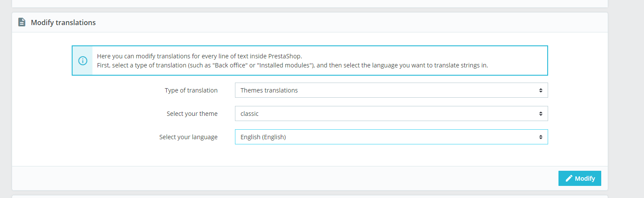
Task: Click the arrows icon on Type of translation select
Action: click(x=540, y=90)
